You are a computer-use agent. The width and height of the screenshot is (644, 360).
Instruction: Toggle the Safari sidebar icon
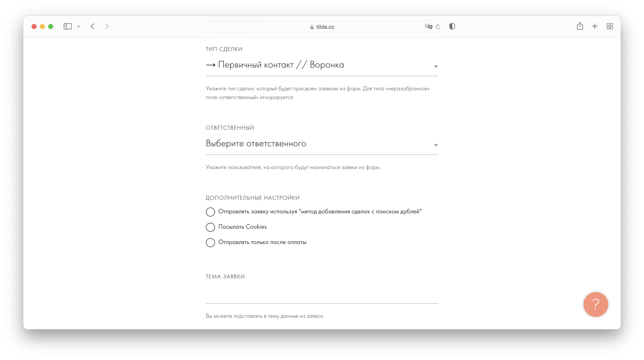(x=67, y=26)
